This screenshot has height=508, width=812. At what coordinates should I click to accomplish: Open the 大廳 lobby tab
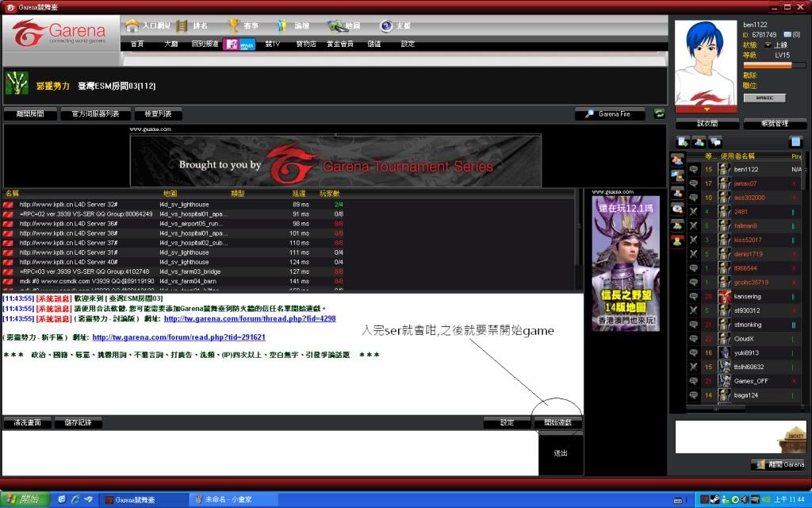point(170,44)
